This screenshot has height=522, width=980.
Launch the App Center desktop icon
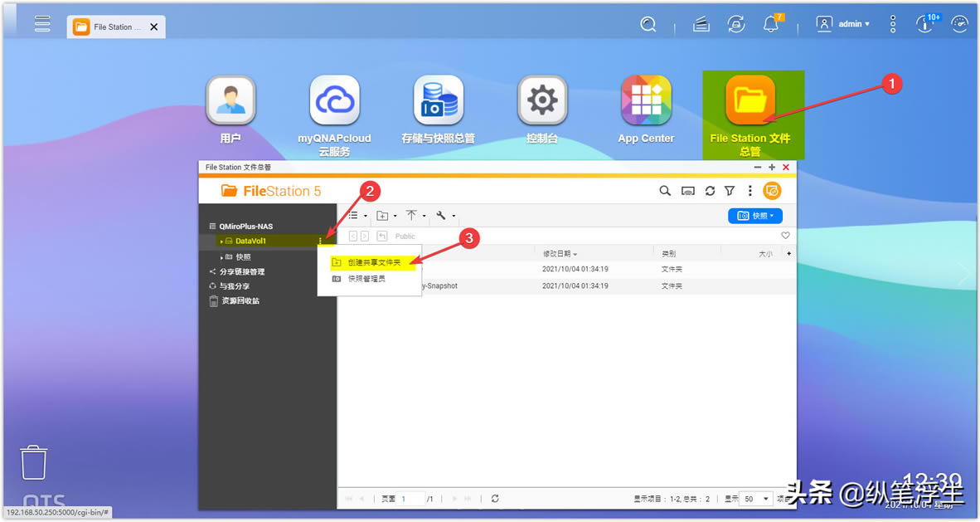point(646,110)
